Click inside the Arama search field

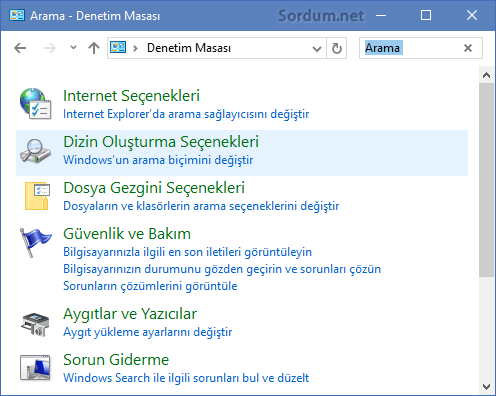[x=421, y=48]
